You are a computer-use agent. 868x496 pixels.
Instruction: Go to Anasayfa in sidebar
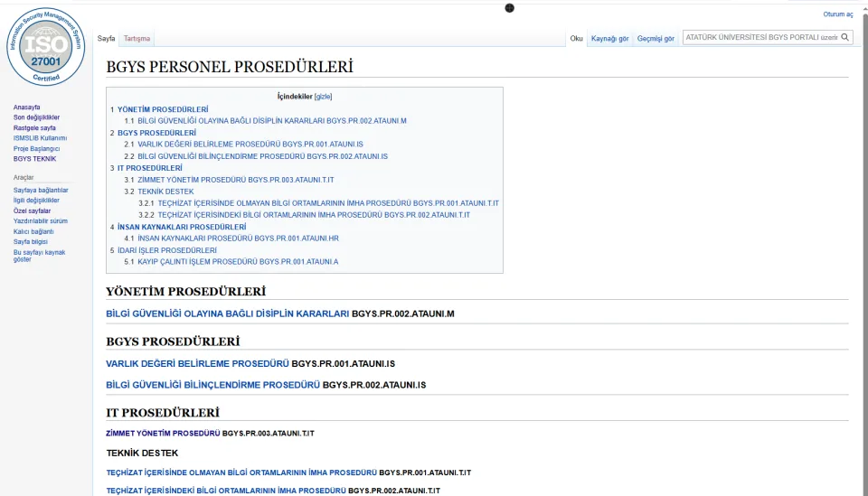pyautogui.click(x=26, y=108)
